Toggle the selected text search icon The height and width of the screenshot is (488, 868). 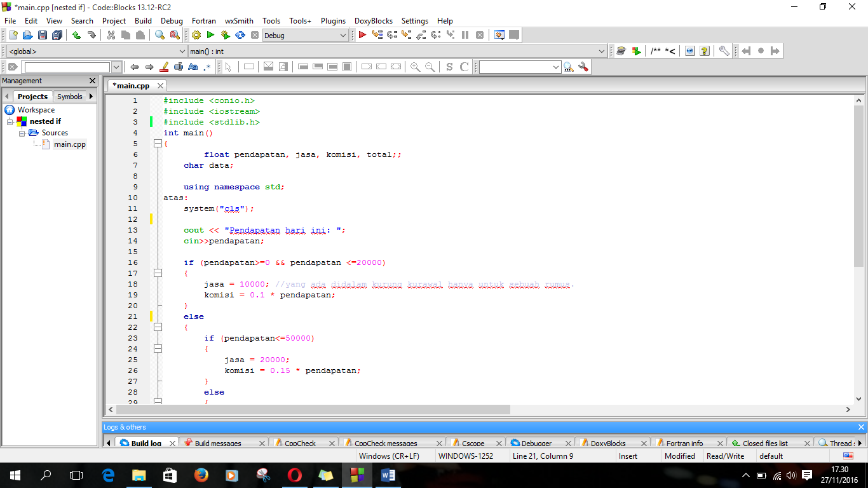179,67
